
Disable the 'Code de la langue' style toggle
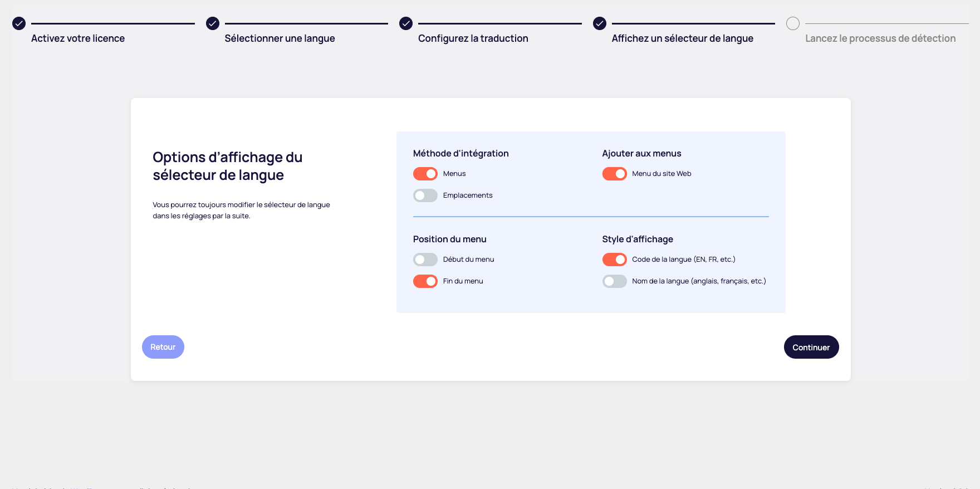pos(614,260)
